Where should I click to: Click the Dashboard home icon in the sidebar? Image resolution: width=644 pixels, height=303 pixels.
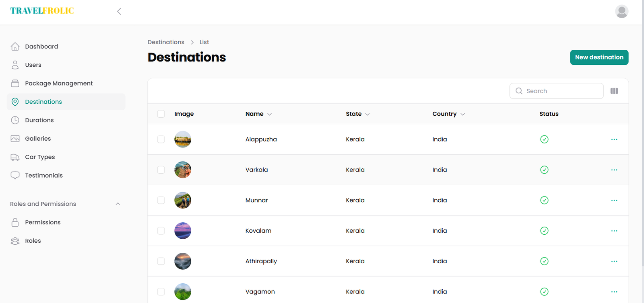15,47
